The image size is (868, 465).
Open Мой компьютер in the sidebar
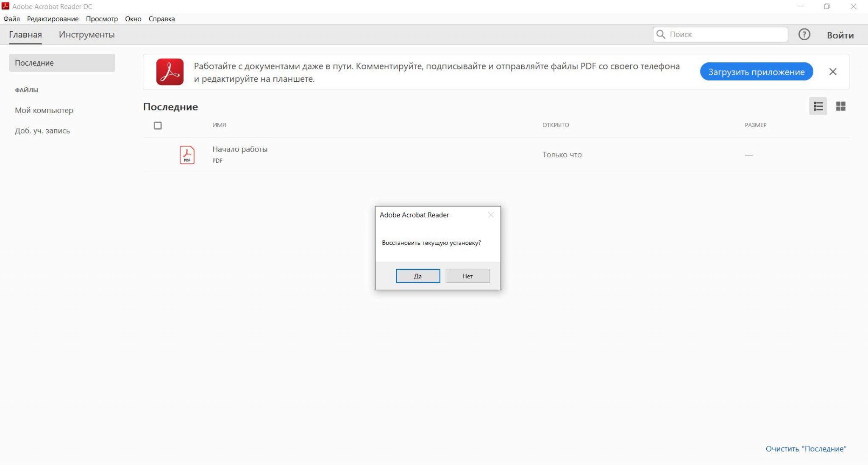pyautogui.click(x=44, y=111)
